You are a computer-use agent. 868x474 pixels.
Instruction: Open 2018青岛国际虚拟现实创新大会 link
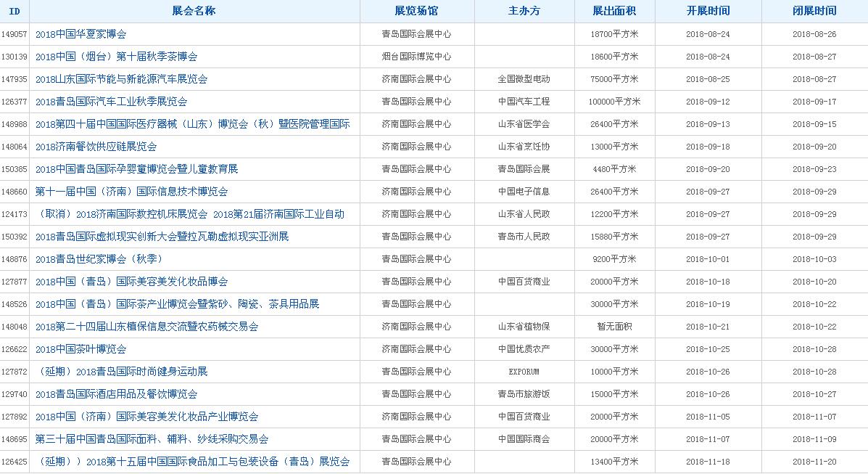(x=162, y=237)
